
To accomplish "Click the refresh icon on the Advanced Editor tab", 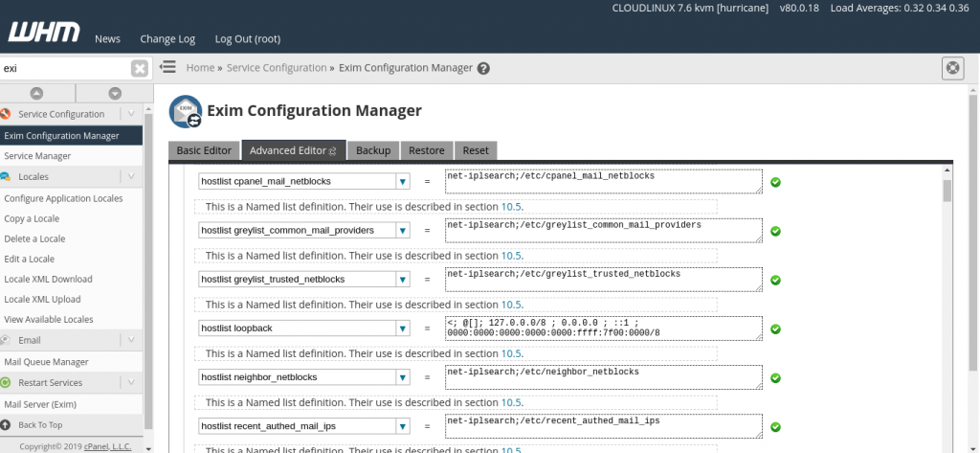I will tap(333, 150).
